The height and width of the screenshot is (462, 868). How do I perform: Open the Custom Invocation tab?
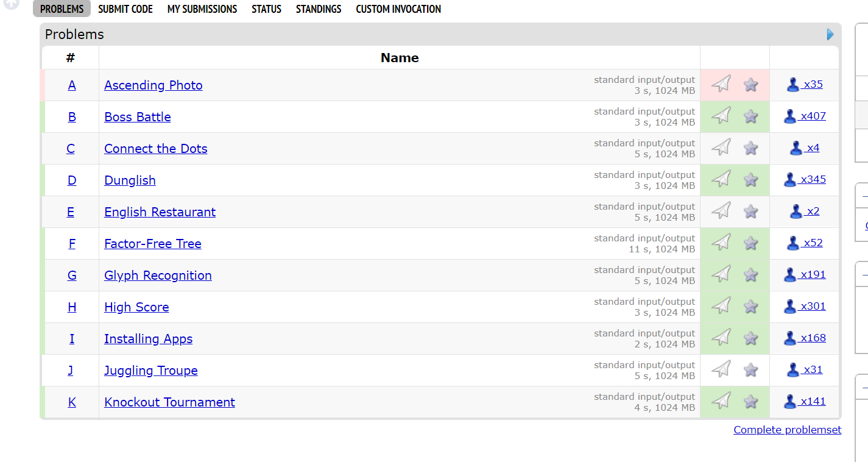(398, 9)
